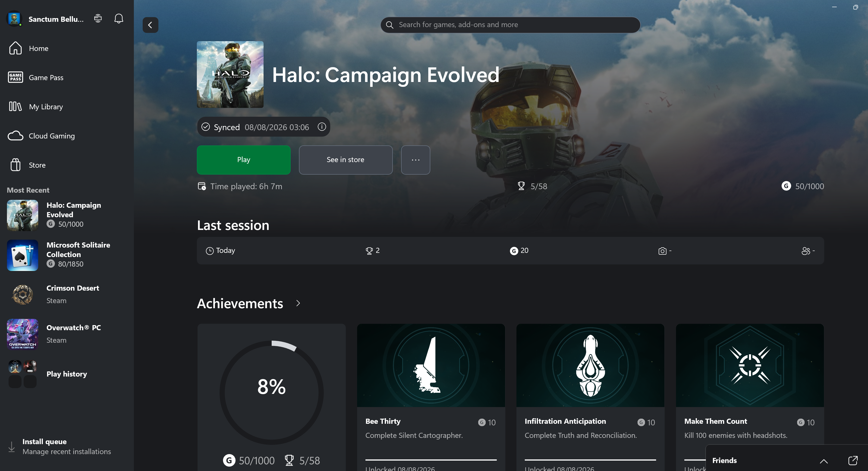Image resolution: width=868 pixels, height=471 pixels.
Task: Click the Last session clock icon beside Today
Action: point(210,251)
